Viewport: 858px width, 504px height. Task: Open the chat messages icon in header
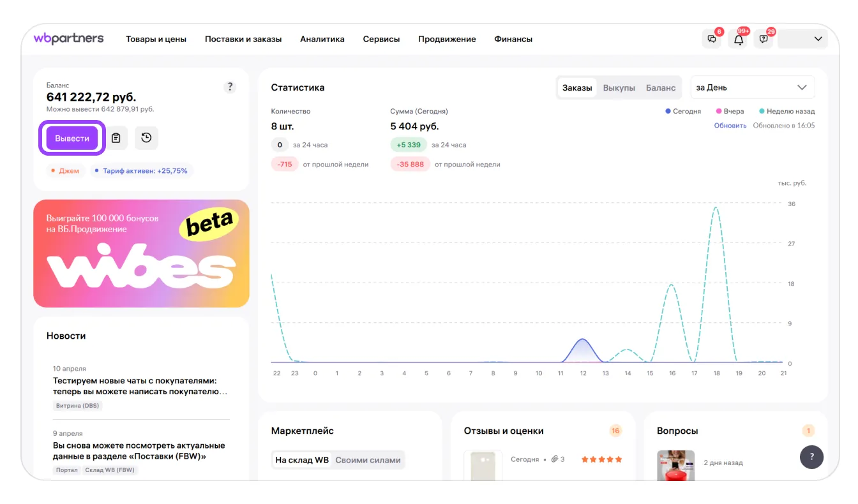(712, 40)
